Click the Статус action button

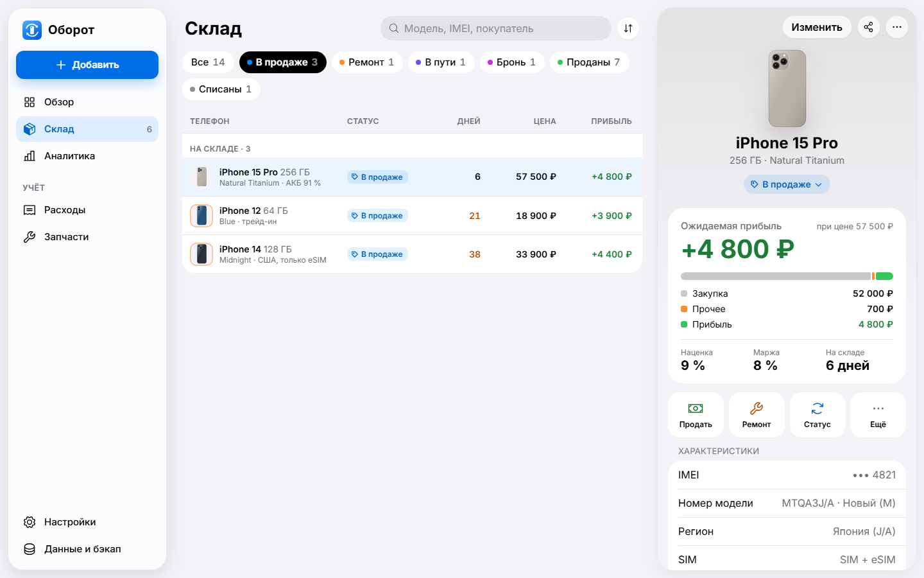817,415
